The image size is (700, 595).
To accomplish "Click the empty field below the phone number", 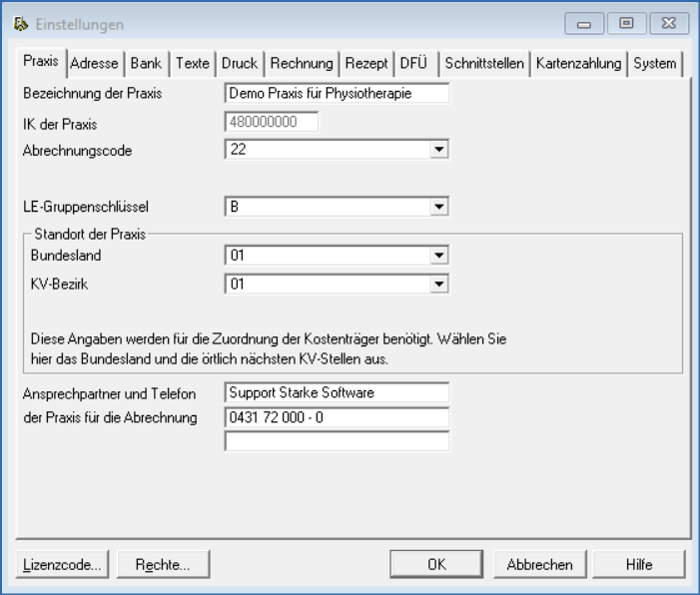I will coord(338,441).
